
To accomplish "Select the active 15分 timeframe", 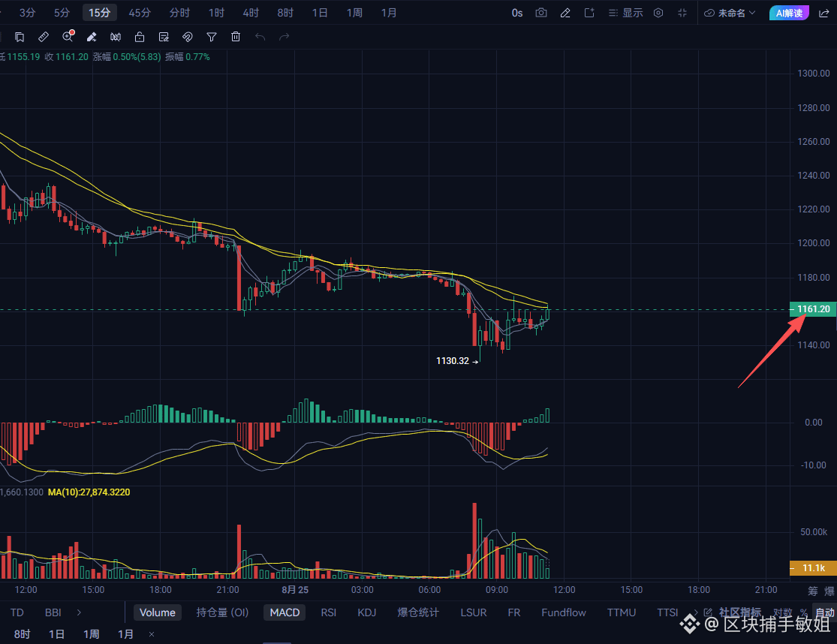I will coord(99,13).
